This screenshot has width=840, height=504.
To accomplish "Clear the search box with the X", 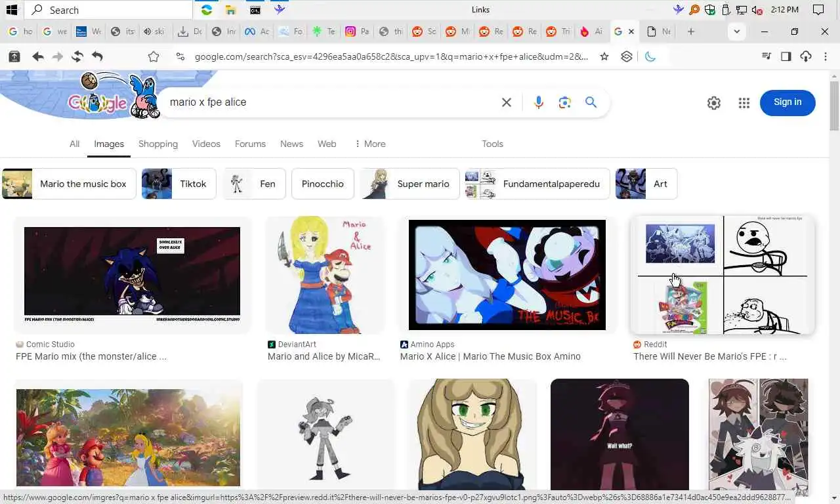I will point(507,102).
